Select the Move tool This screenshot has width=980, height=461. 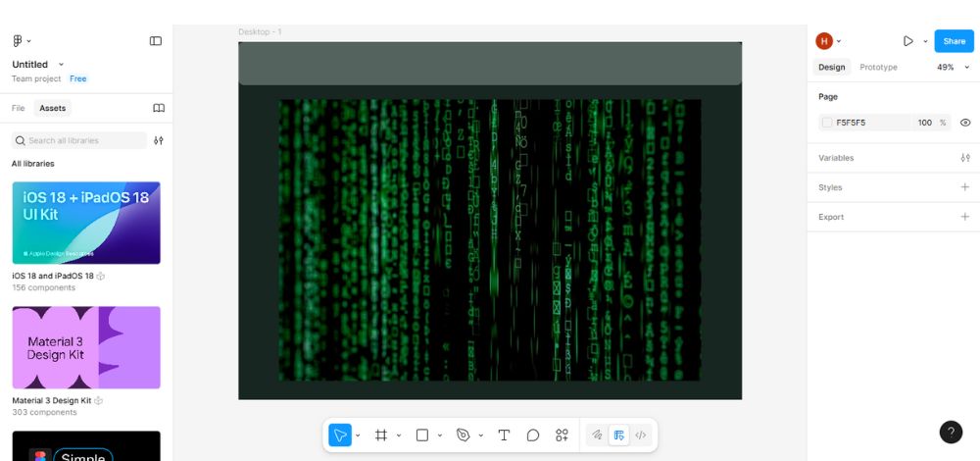(340, 435)
